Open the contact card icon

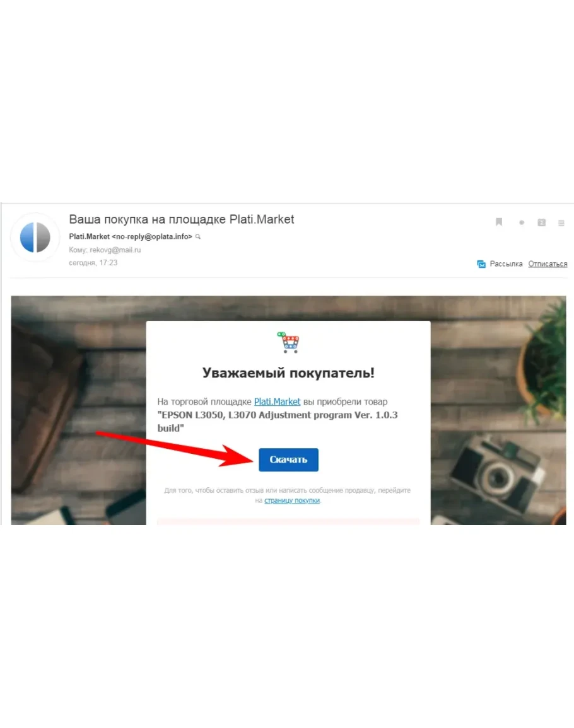tap(541, 222)
